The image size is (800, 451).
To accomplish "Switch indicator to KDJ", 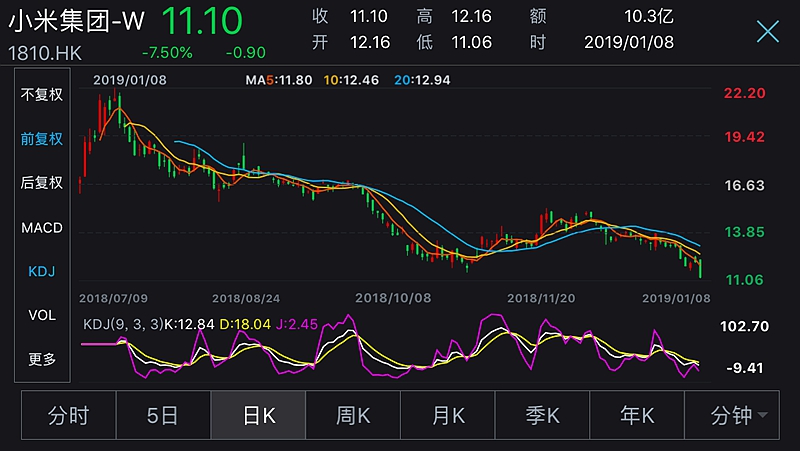I will pyautogui.click(x=42, y=271).
